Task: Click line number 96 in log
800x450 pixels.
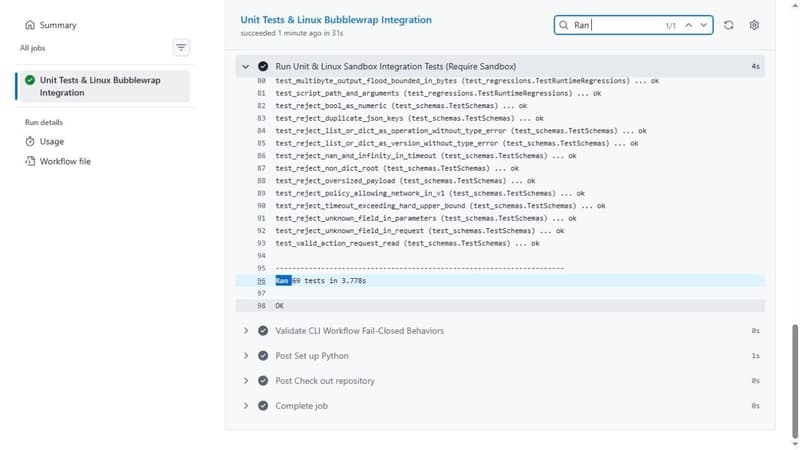Action: coord(261,281)
